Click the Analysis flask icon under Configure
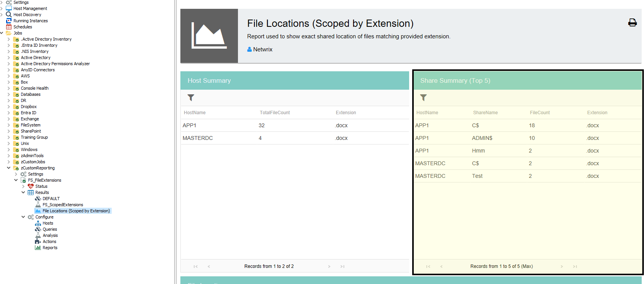 click(38, 235)
